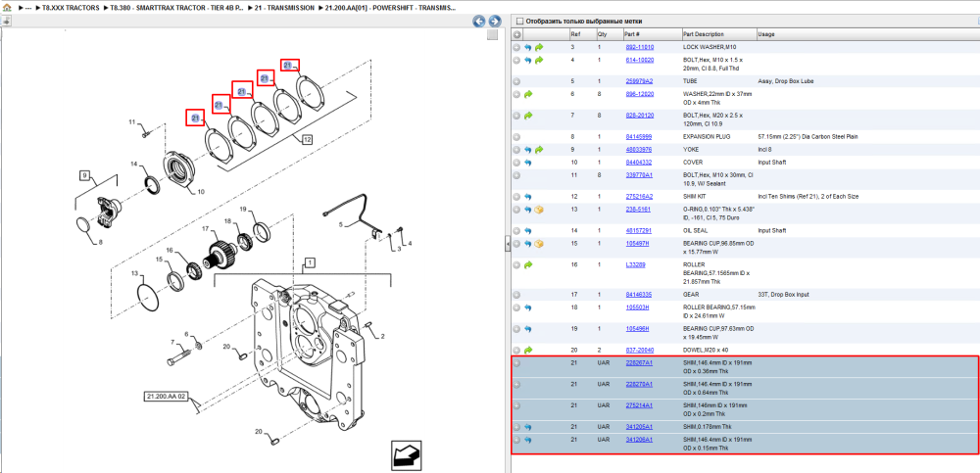Click callout 13 on the O-ring in the diagram
Viewport: 980px width, 473px height.
(x=133, y=273)
